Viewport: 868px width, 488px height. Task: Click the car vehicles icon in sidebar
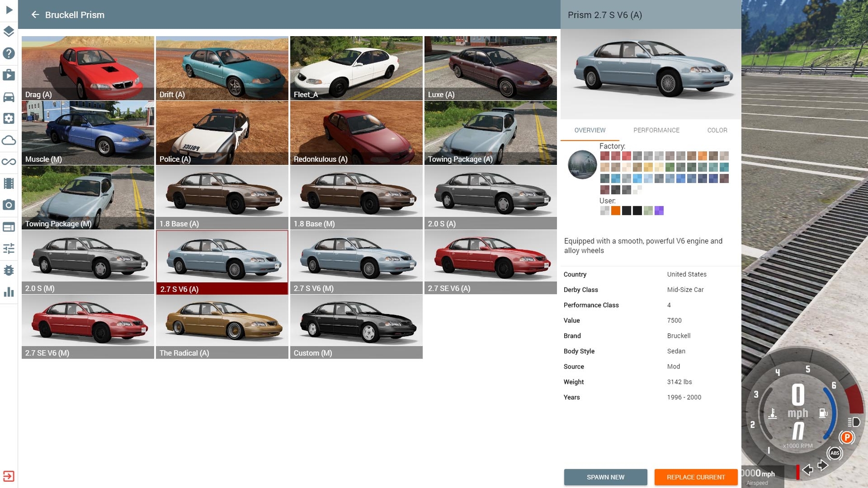(9, 97)
